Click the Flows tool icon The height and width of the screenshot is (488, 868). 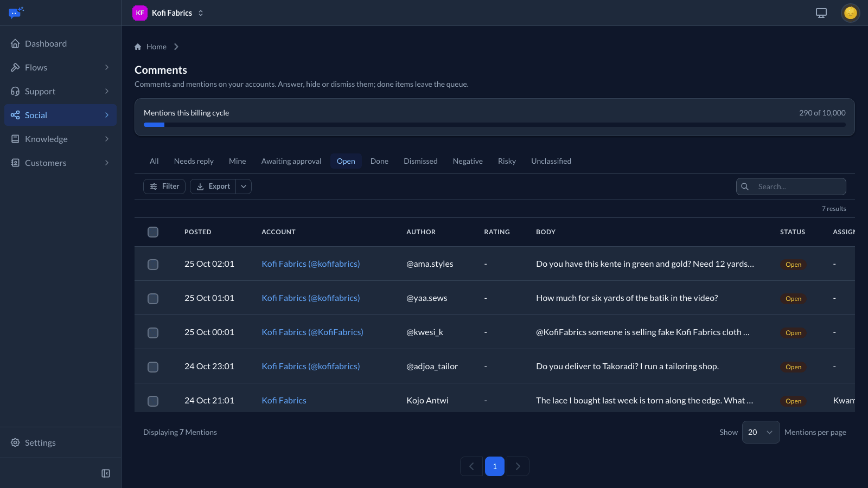tap(15, 67)
